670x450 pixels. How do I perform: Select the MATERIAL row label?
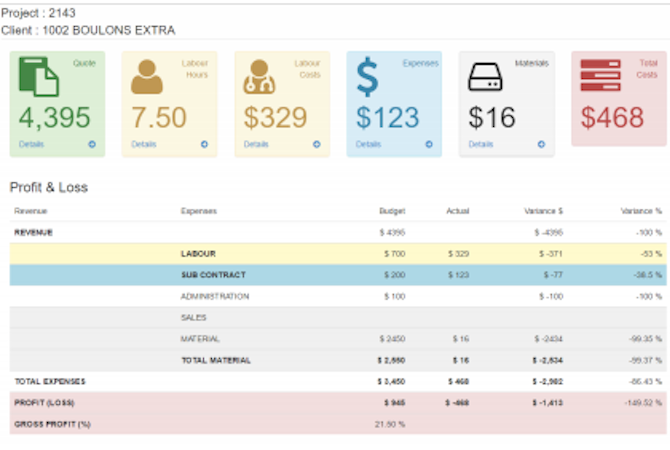(x=200, y=339)
